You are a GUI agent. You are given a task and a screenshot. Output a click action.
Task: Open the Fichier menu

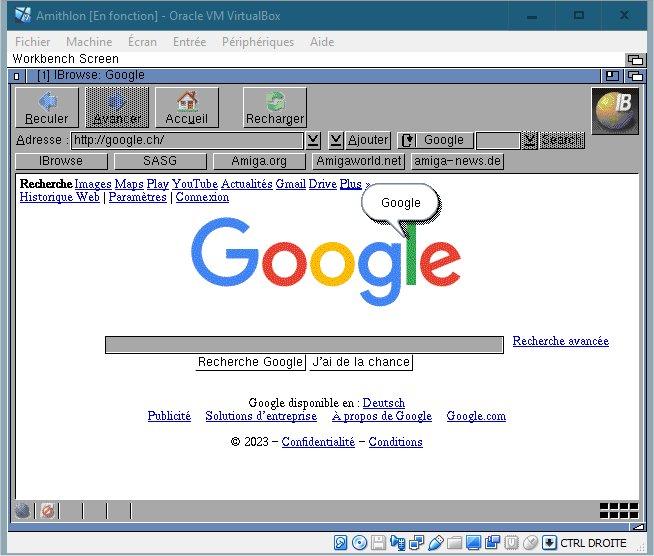coord(33,42)
